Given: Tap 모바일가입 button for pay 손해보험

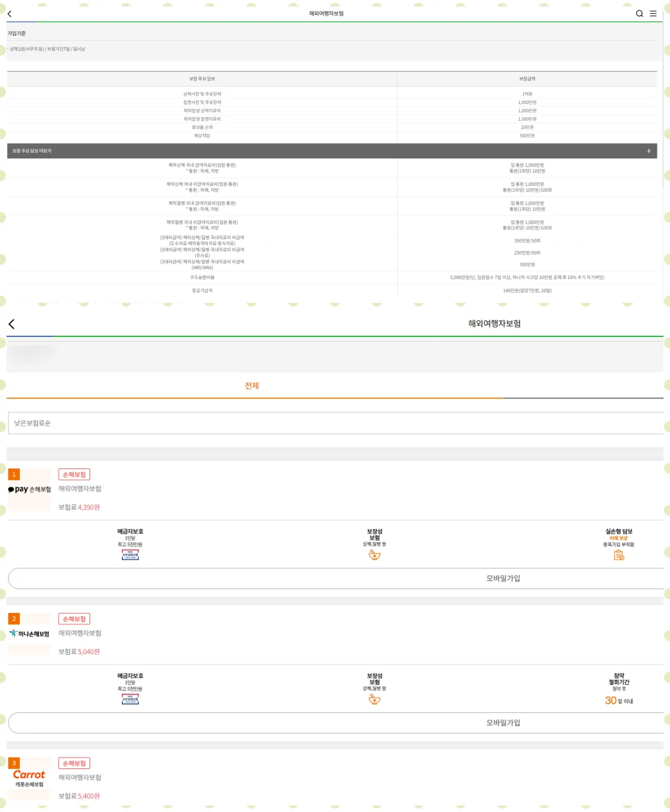Looking at the screenshot, I should click(336, 578).
